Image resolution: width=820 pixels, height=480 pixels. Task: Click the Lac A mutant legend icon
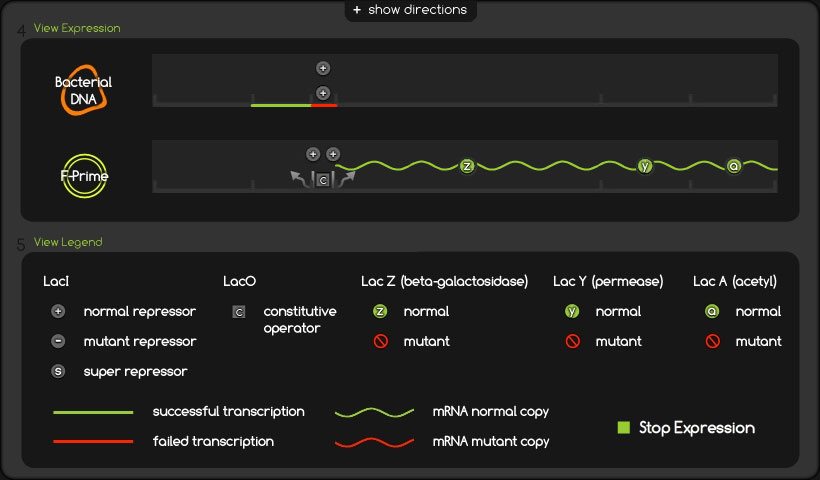712,341
